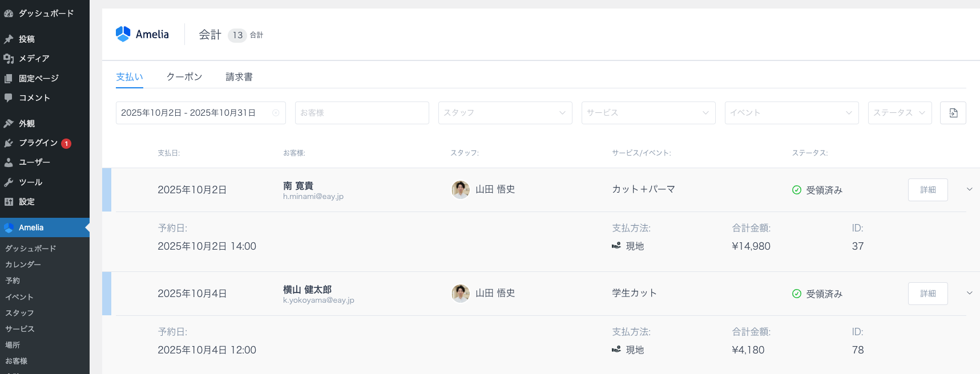This screenshot has height=374, width=980.
Task: Collapse the October 4 payment row chevron
Action: tap(969, 293)
